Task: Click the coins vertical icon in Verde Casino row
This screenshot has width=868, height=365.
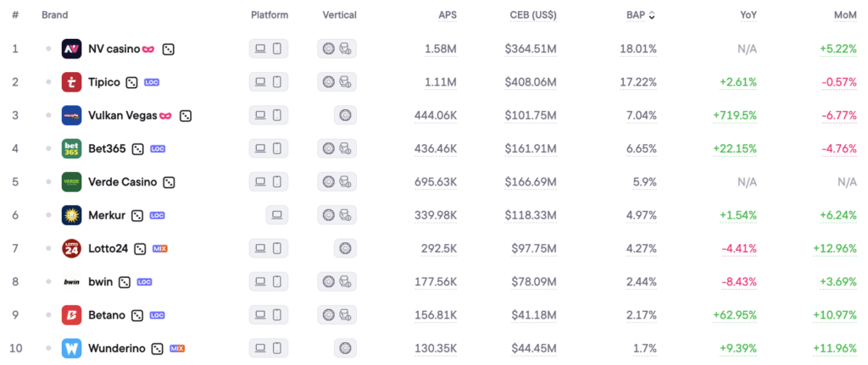Action: coord(345,182)
